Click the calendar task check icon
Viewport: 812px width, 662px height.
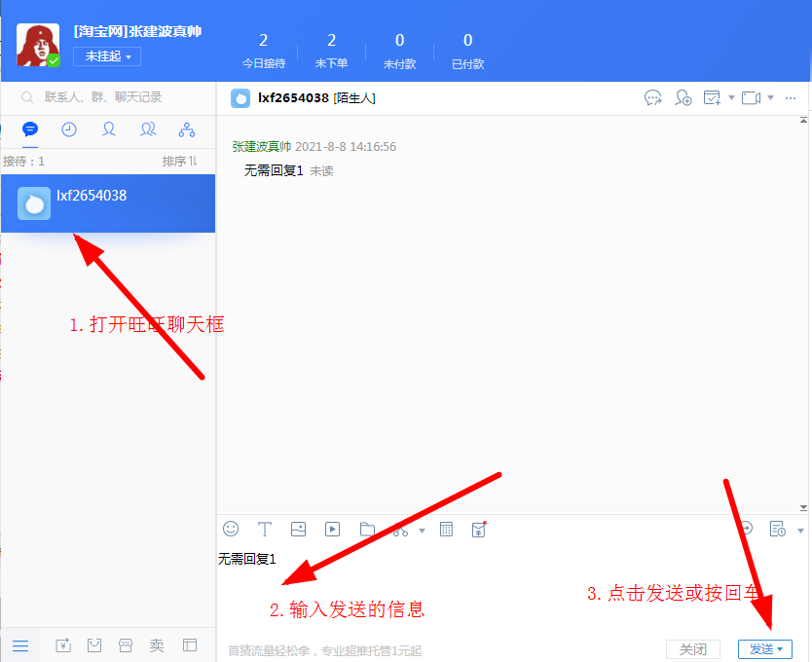coord(712,97)
